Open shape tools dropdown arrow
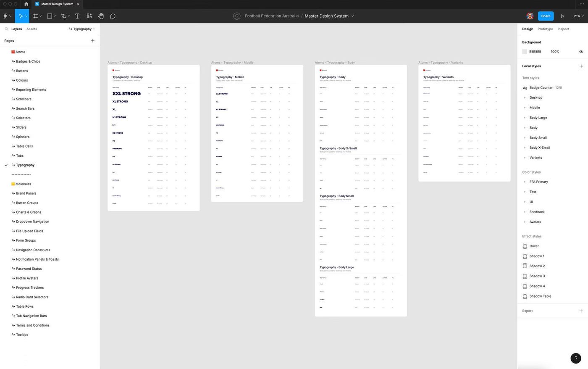The height and width of the screenshot is (369, 588). pos(55,16)
